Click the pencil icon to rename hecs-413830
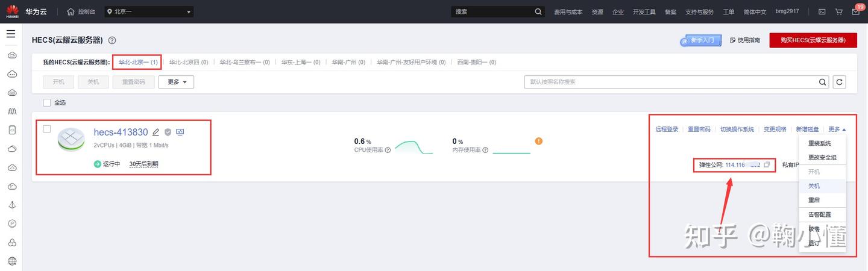Image resolution: width=868 pixels, height=271 pixels. [x=156, y=132]
